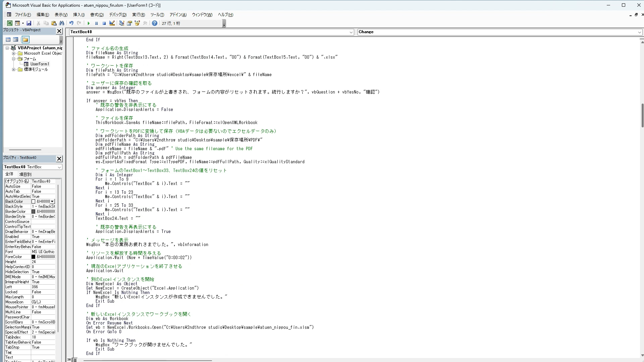Open Project Explorer from the toolbar
This screenshot has height=362, width=644.
tap(121, 23)
